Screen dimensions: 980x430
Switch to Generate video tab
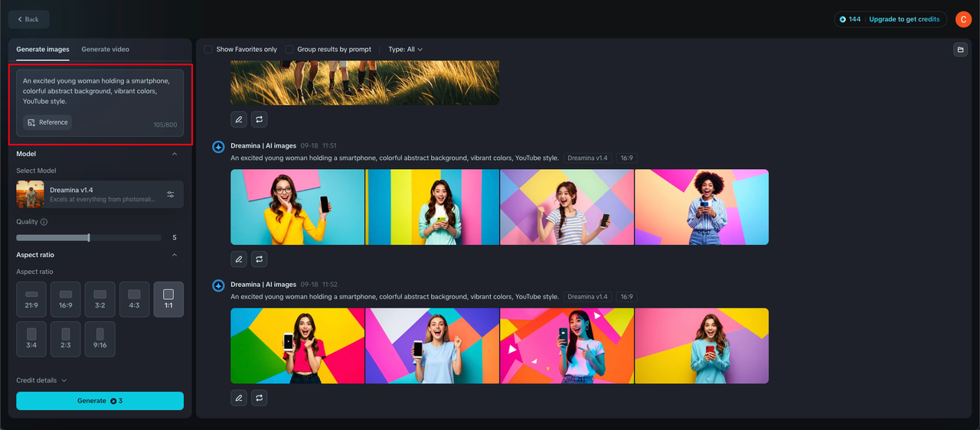106,49
